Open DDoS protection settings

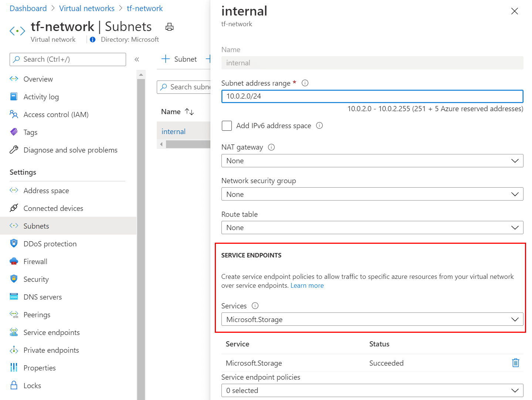[49, 243]
